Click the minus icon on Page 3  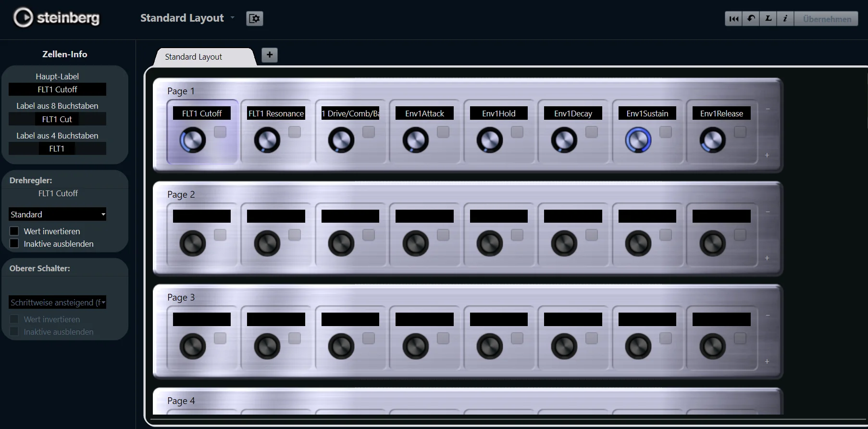click(x=768, y=315)
